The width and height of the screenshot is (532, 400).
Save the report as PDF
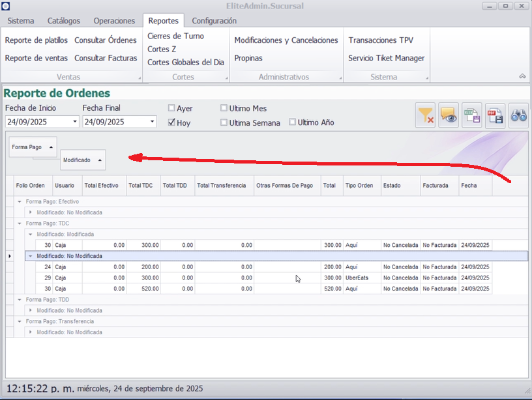coord(495,116)
